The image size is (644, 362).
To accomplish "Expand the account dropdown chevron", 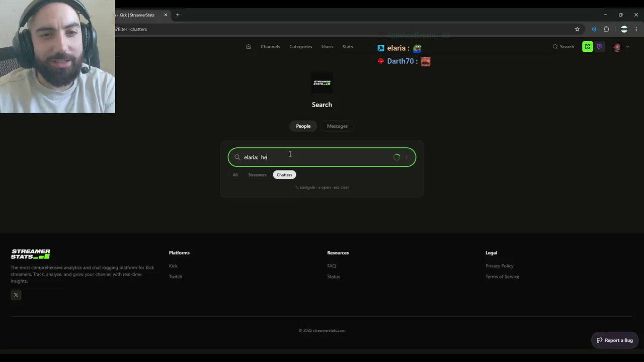I will (x=627, y=47).
